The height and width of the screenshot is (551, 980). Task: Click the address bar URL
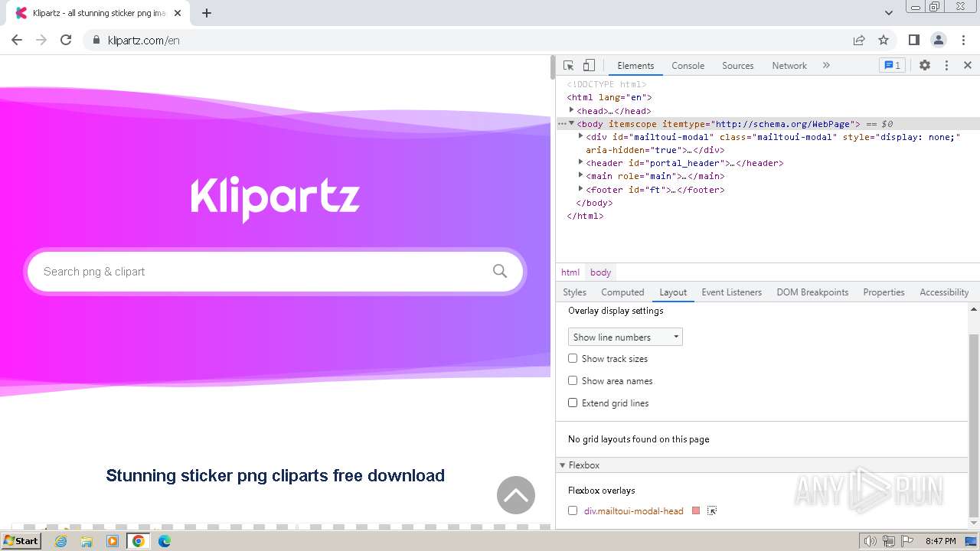pos(144,40)
